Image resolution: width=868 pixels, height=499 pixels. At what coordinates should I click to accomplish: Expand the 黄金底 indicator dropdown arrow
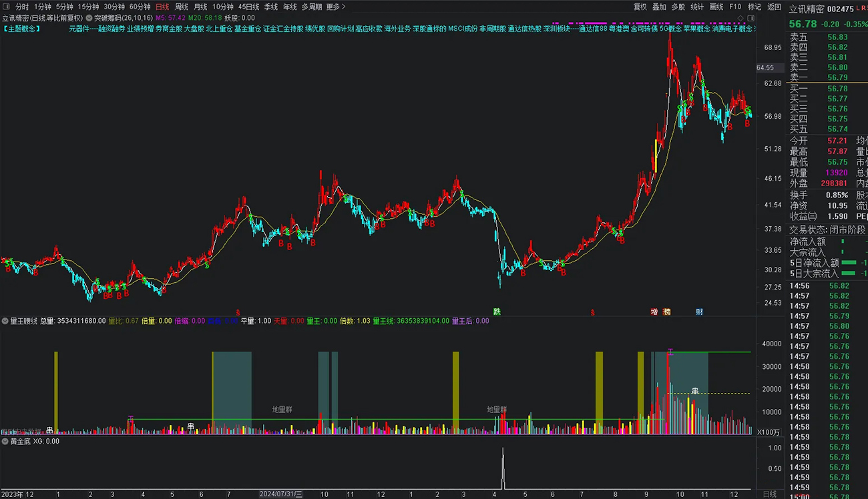tap(5, 441)
